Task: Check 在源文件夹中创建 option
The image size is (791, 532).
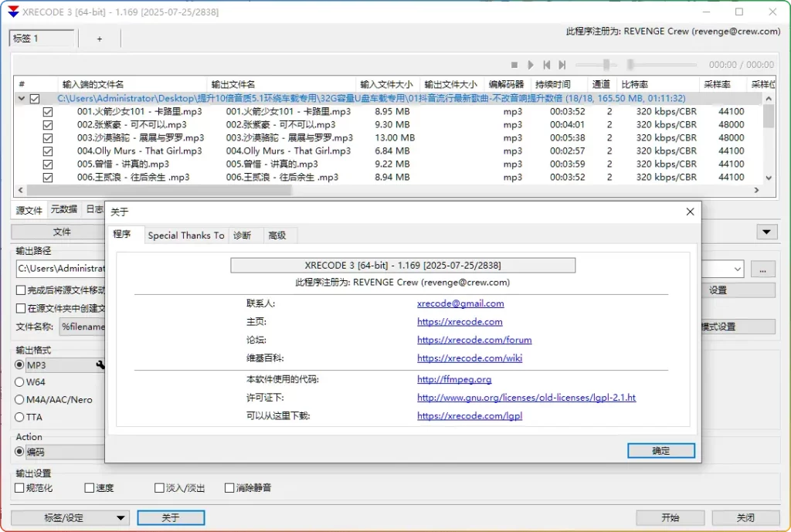Action: point(21,308)
